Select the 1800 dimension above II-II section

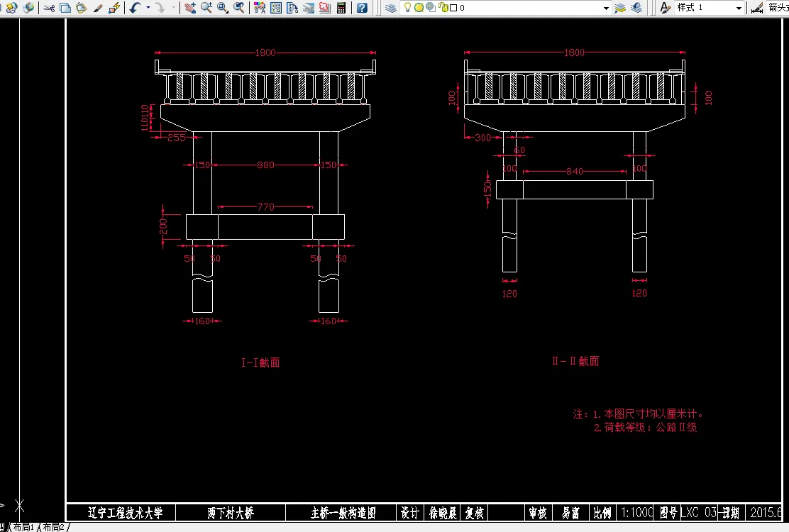click(x=574, y=52)
